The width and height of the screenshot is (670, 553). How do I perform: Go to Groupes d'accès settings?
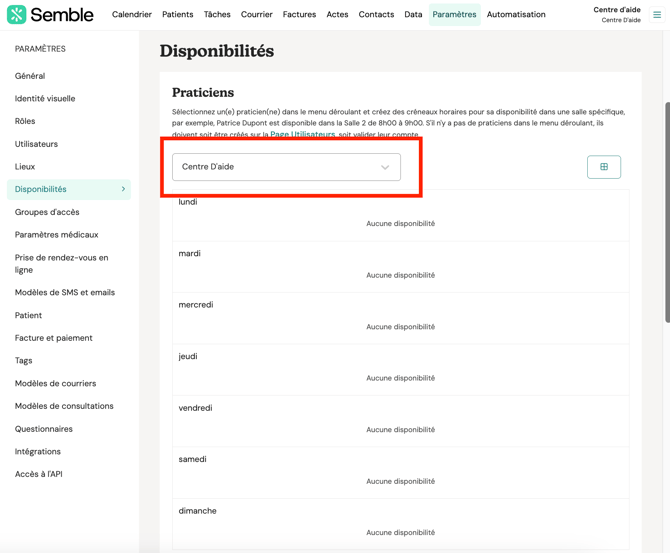[x=47, y=212]
